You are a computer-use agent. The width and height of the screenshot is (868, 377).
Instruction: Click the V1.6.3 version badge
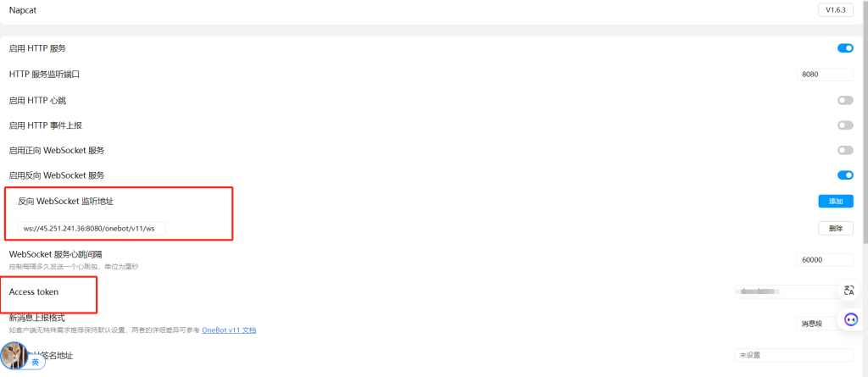(835, 10)
